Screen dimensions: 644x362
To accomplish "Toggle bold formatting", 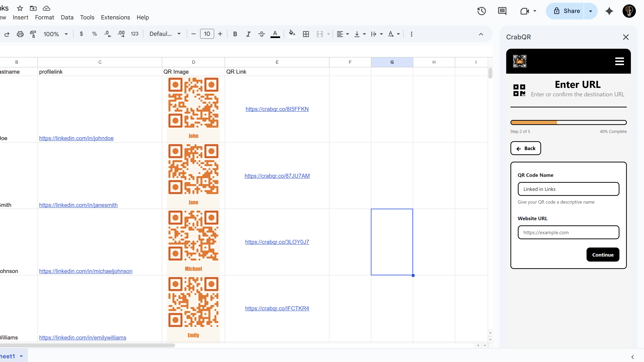I will tap(235, 34).
